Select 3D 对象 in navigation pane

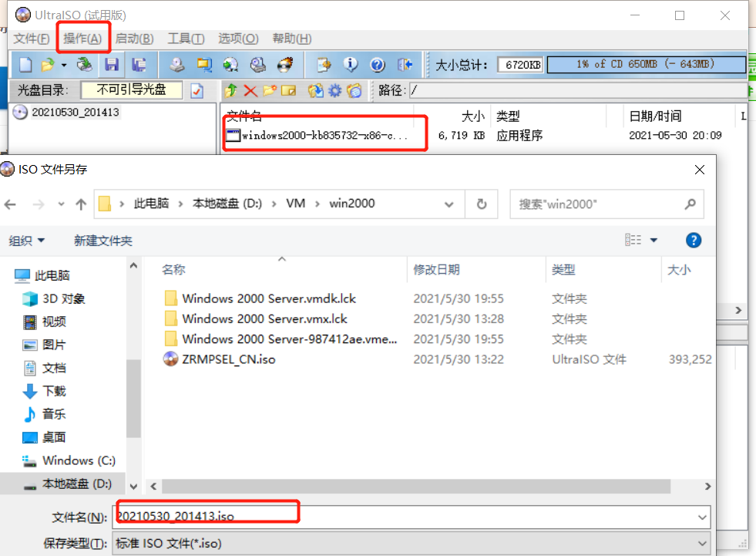[x=63, y=298]
